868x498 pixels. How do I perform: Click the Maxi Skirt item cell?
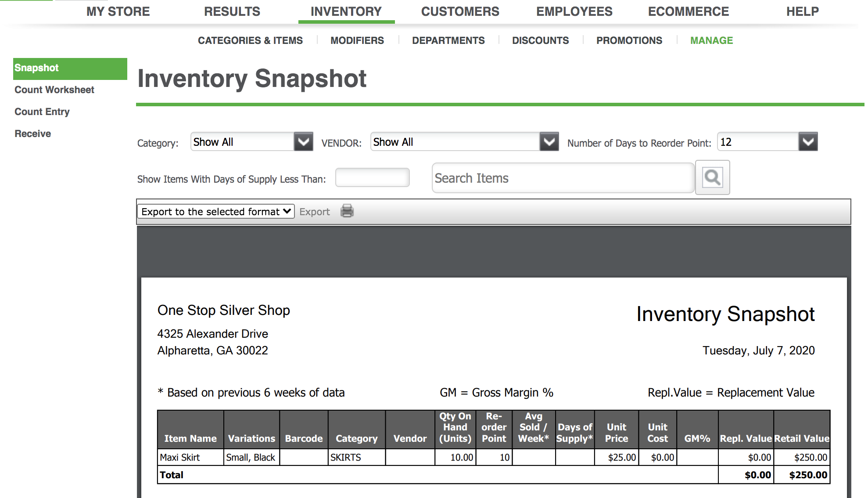click(190, 457)
